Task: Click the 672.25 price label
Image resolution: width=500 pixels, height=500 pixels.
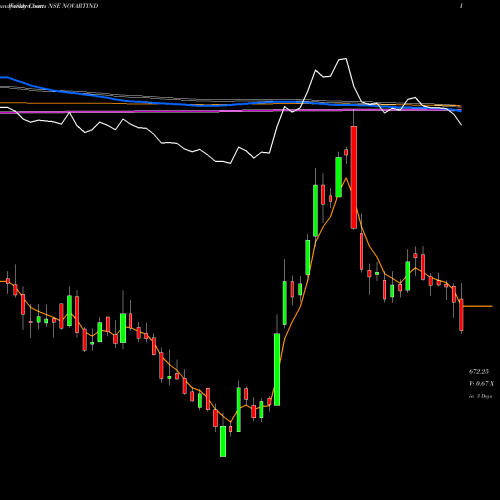Action: pos(479,371)
